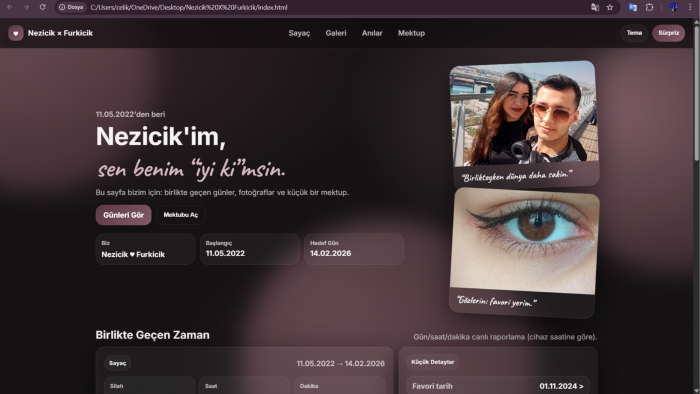The height and width of the screenshot is (394, 700).
Task: Click the 11.05.2022'den beri text
Action: pos(130,114)
